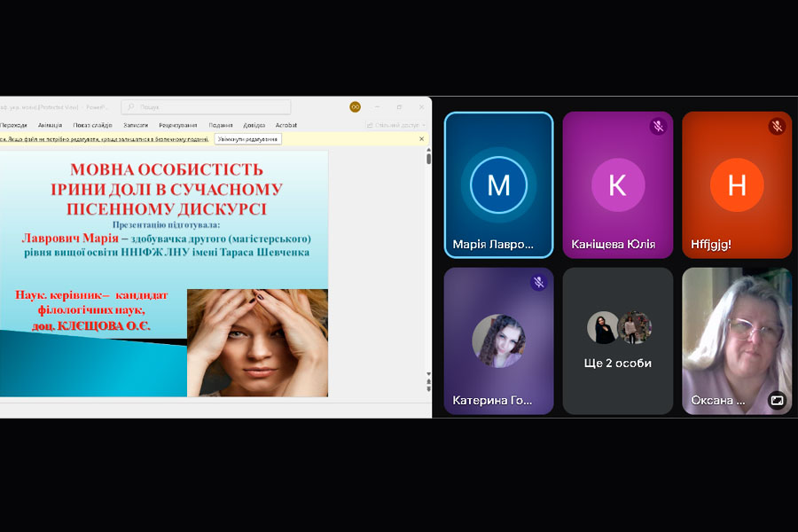798x532 pixels.
Task: Minimize the PowerPoint window
Action: (377, 107)
